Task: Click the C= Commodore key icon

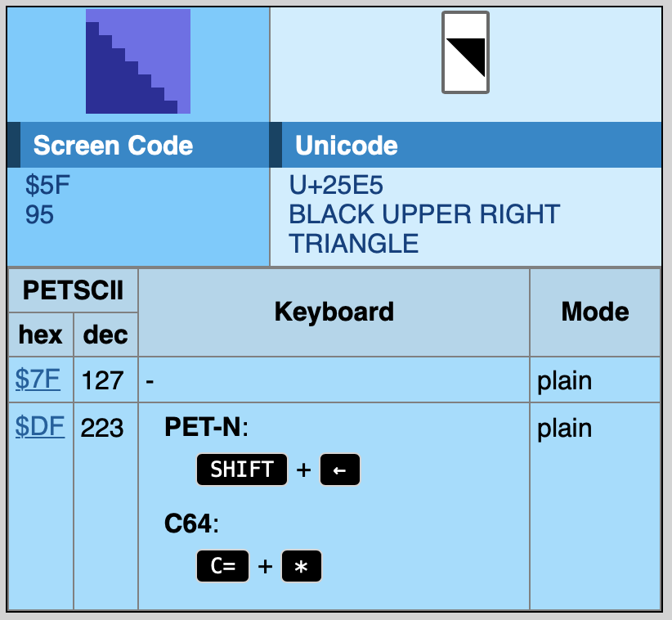Action: pyautogui.click(x=222, y=566)
